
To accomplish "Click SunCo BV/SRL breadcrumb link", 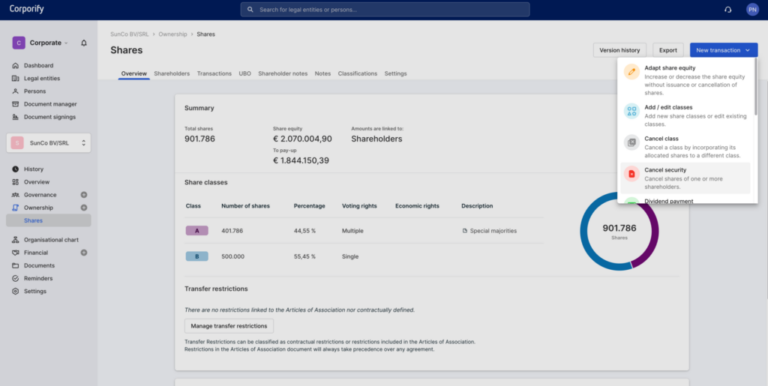I will pos(130,34).
